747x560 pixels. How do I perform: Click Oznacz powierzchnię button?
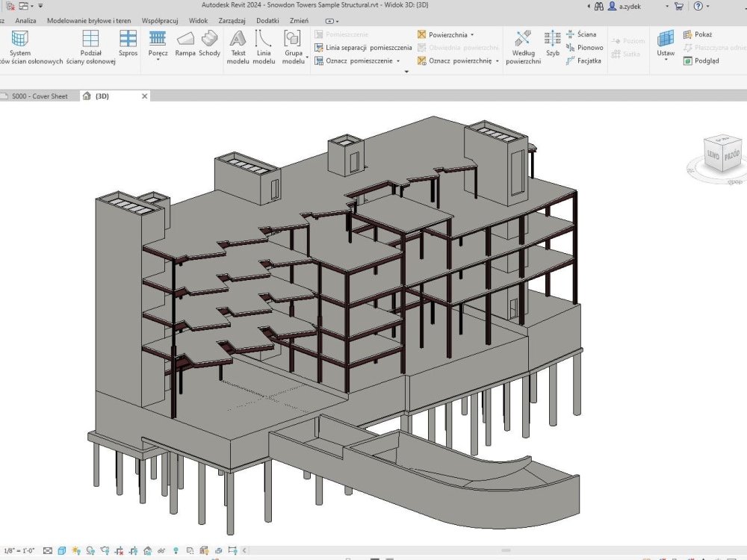tap(454, 61)
